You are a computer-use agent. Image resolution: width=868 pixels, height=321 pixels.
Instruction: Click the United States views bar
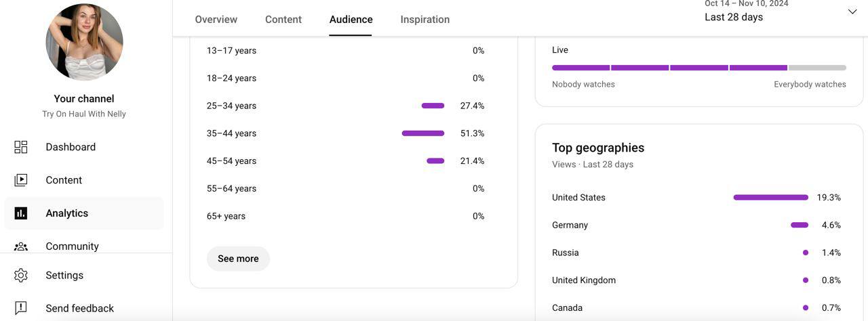click(x=770, y=198)
